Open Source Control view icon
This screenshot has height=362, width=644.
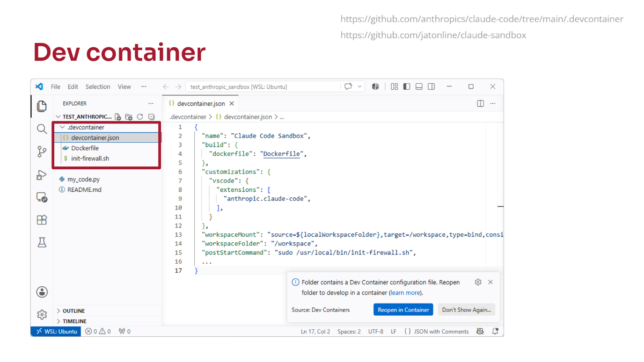[x=42, y=152]
